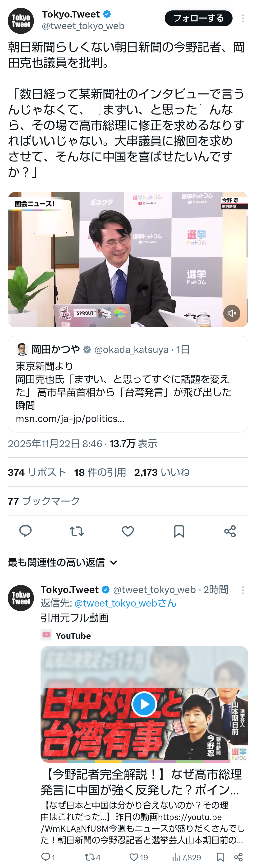Open the 2,173 いいね likes list
Image resolution: width=256 pixels, height=868 pixels.
(x=162, y=472)
